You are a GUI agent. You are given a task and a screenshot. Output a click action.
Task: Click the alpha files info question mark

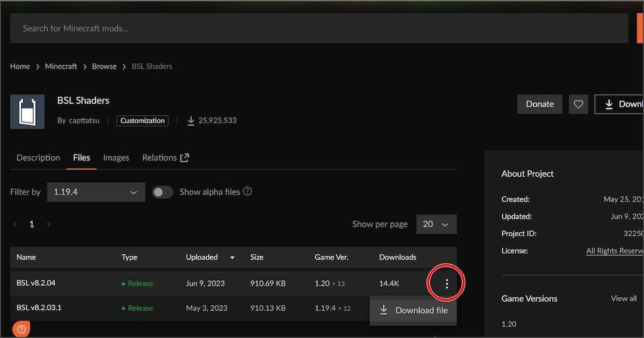click(x=247, y=191)
